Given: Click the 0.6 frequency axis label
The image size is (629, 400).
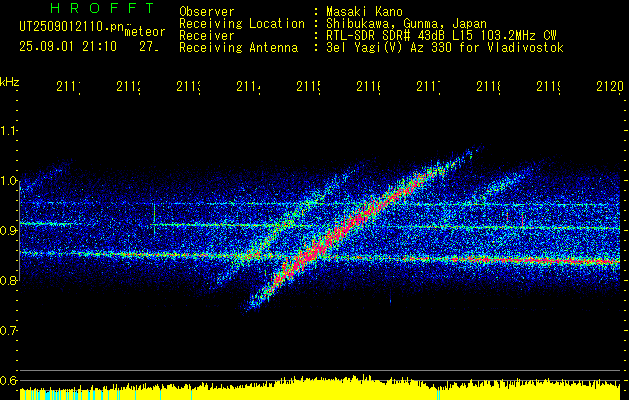Looking at the screenshot, I should [9, 380].
